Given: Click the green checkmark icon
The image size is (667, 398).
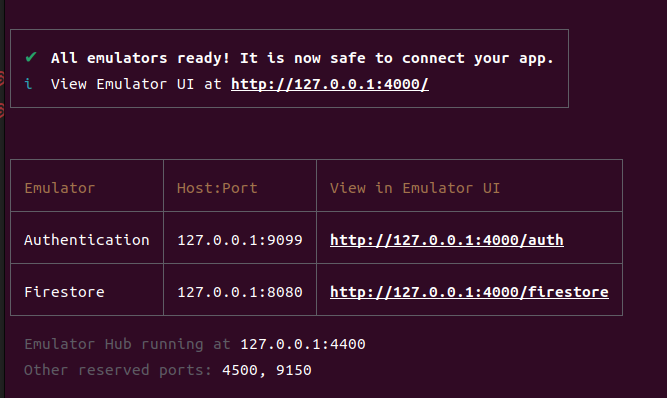Looking at the screenshot, I should 31,57.
